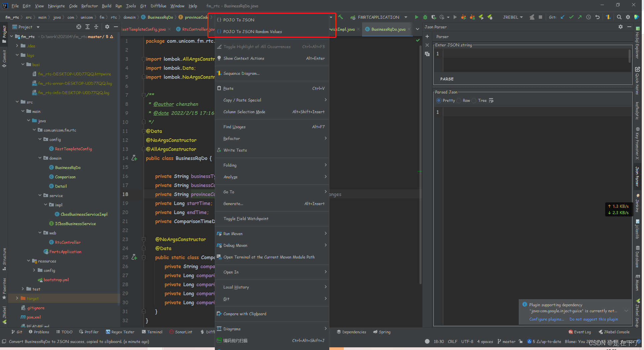The height and width of the screenshot is (350, 644).
Task: Open the Navigate menu in menu bar
Action: pyautogui.click(x=56, y=6)
